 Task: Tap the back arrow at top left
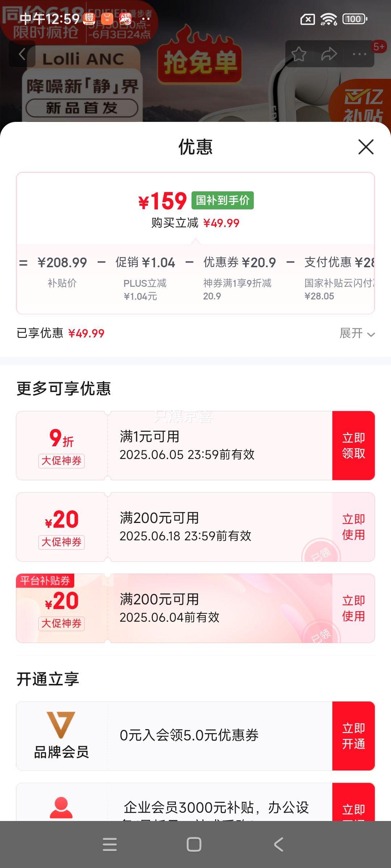(22, 54)
